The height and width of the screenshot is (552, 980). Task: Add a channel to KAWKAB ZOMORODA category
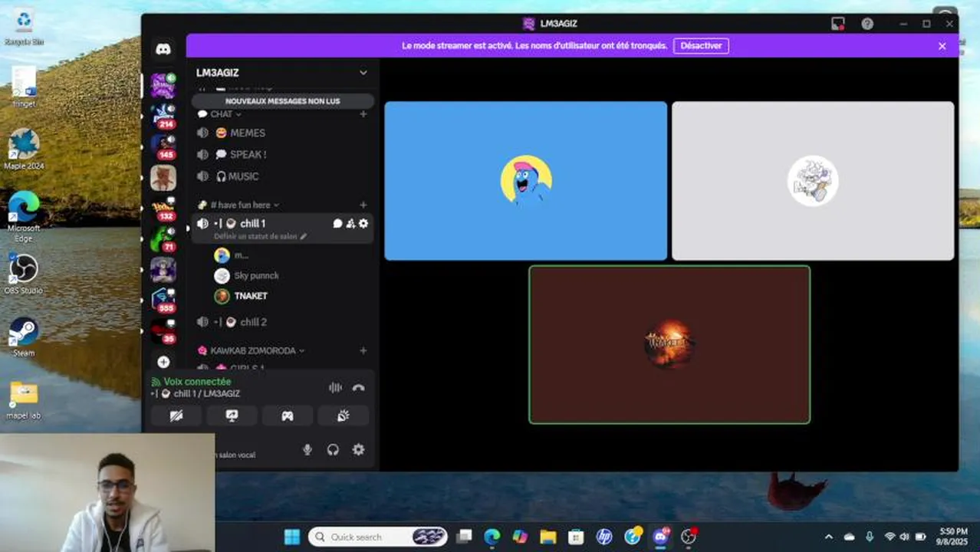363,350
